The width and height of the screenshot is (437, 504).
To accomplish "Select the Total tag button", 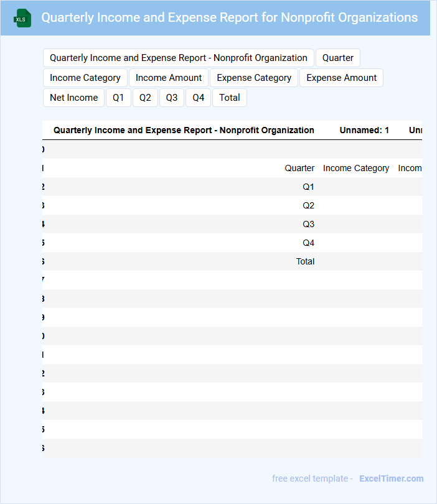I will tap(230, 98).
